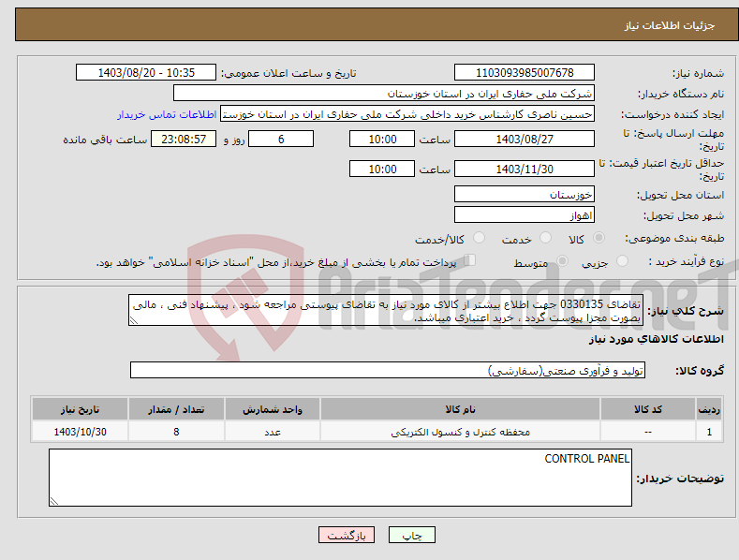Image resolution: width=739 pixels, height=560 pixels.
Task: Click the unit cell عدد
Action: click(273, 432)
